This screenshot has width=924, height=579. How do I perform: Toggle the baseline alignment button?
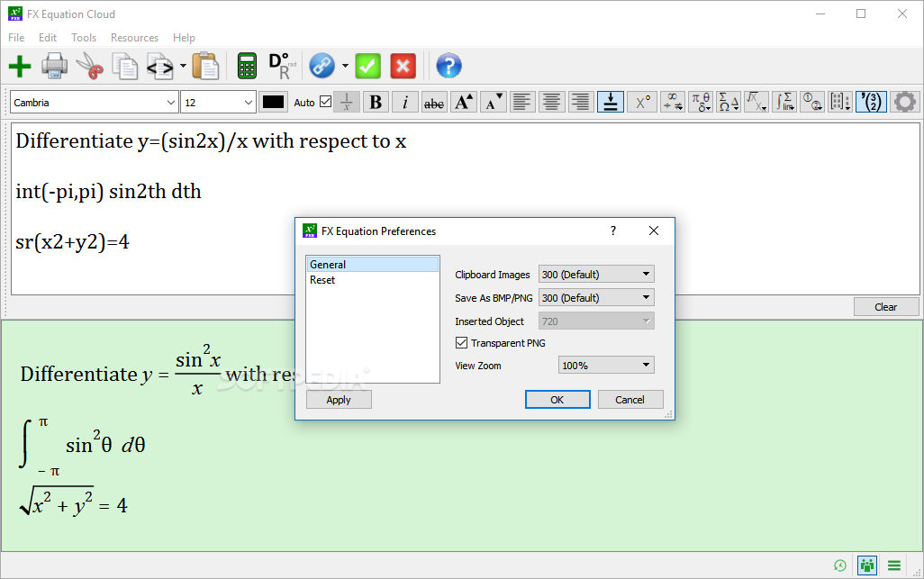611,102
